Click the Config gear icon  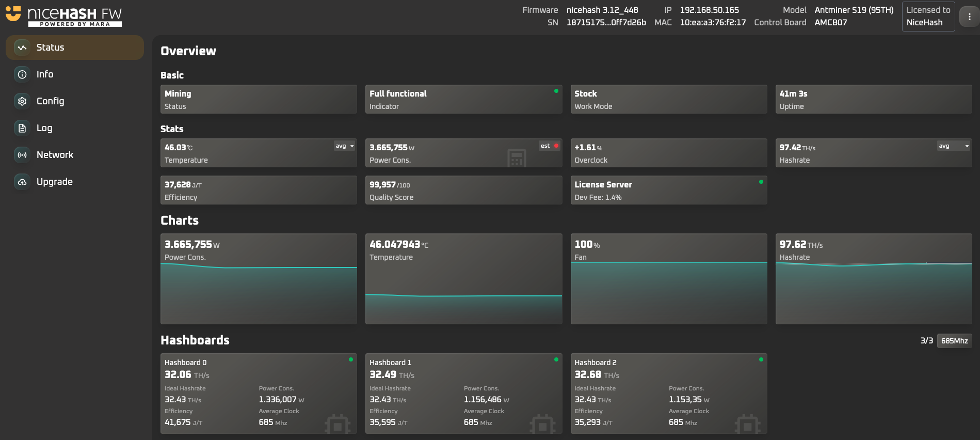click(x=22, y=101)
